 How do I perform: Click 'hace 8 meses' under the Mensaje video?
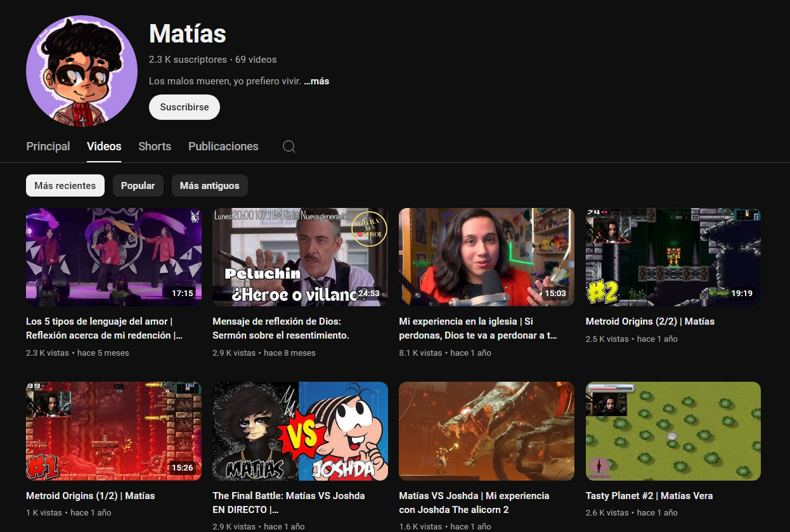(x=290, y=353)
